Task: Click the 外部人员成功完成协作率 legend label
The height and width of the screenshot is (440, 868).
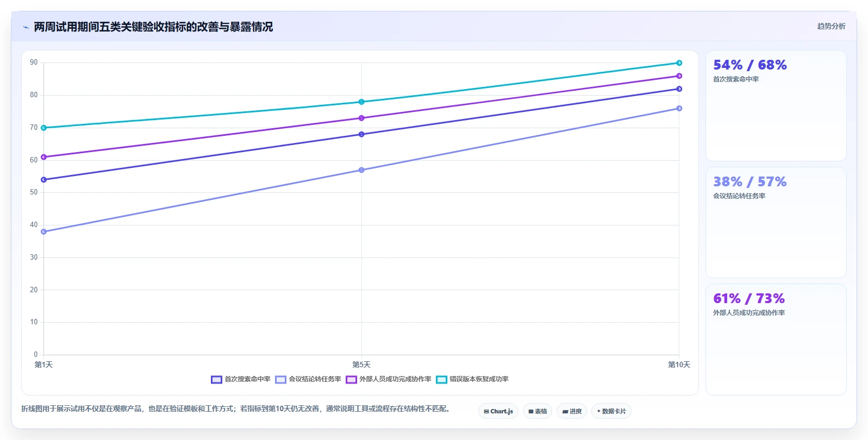Action: click(395, 379)
